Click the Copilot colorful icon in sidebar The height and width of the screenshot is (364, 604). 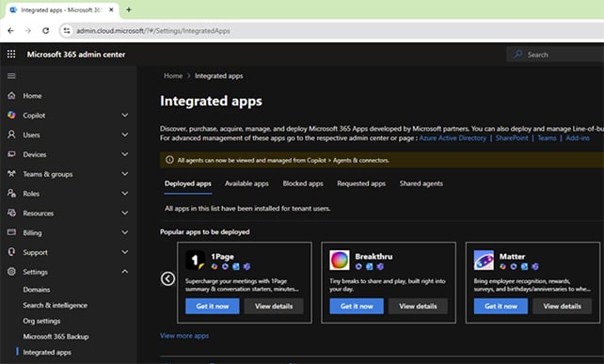click(11, 115)
